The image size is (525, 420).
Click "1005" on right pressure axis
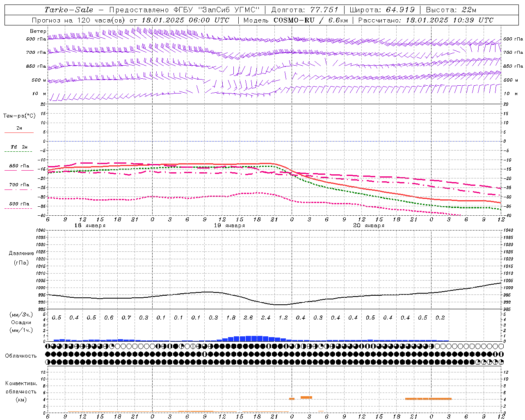point(508,281)
